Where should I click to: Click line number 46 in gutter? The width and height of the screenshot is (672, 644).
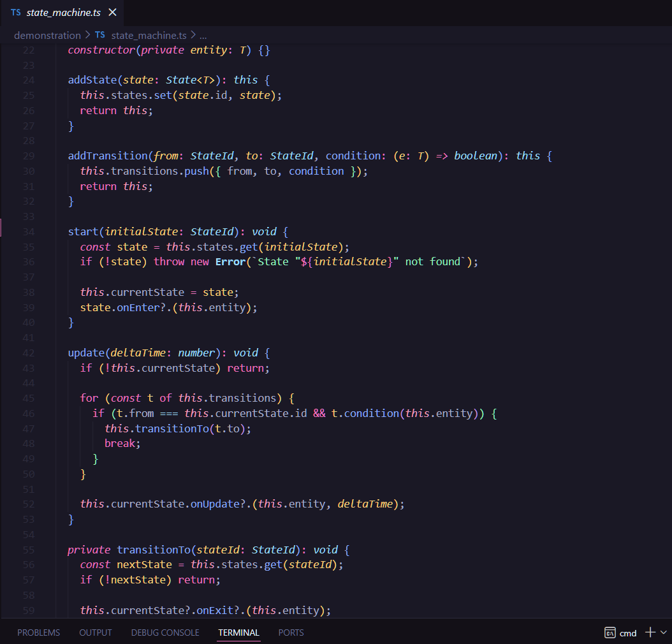click(x=29, y=413)
